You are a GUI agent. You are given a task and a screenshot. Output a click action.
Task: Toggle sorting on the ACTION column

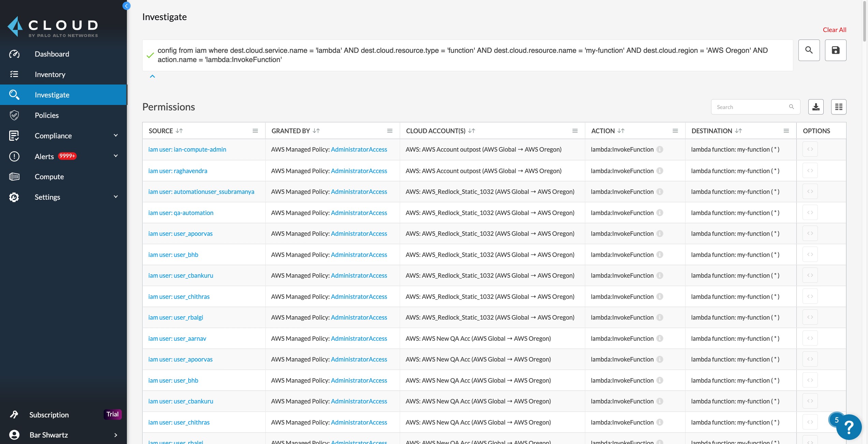pyautogui.click(x=621, y=131)
